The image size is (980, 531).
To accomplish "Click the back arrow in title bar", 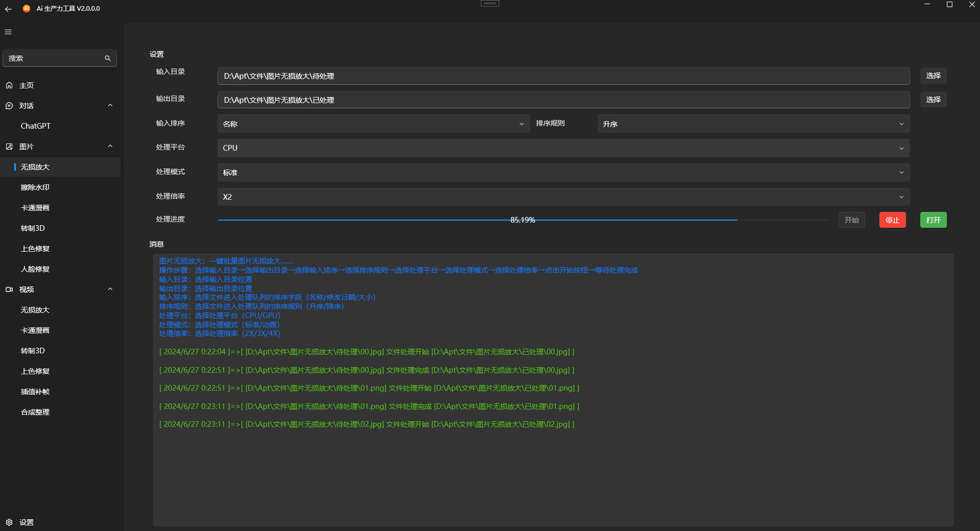I will pyautogui.click(x=8, y=9).
